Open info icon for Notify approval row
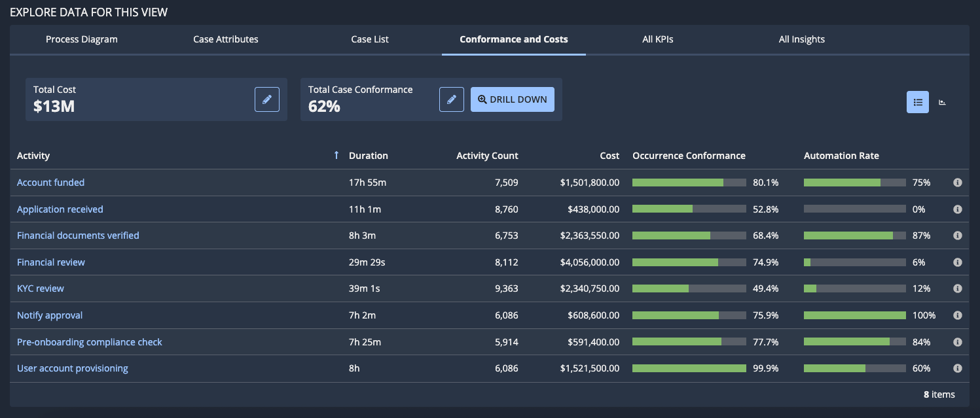Image resolution: width=980 pixels, height=418 pixels. [x=957, y=315]
